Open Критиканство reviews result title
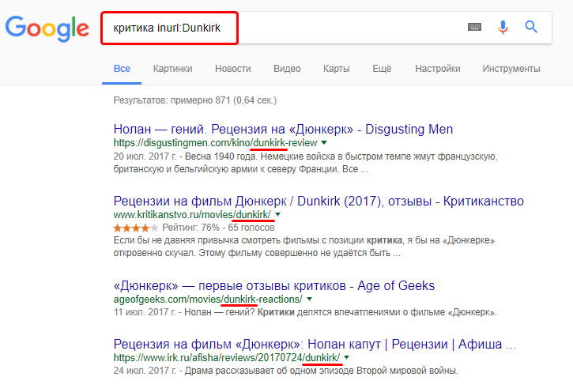The height and width of the screenshot is (392, 573). tap(319, 201)
